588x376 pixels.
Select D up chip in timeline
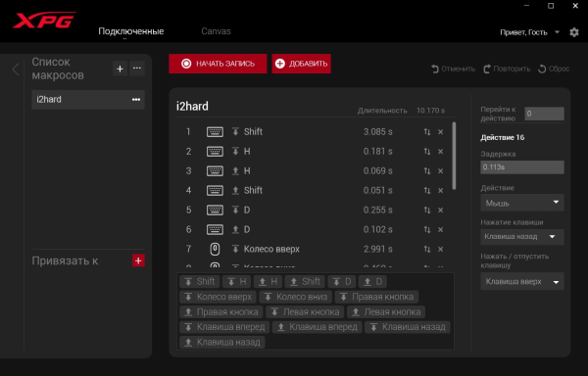[372, 282]
